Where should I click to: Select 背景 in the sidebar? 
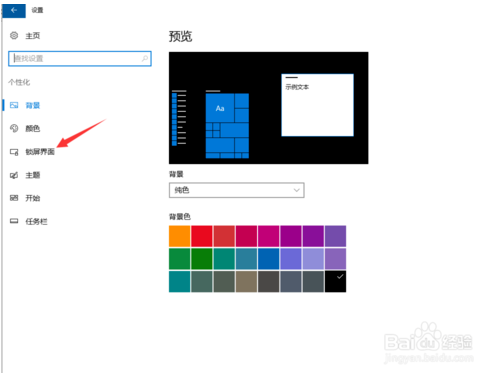[x=33, y=106]
